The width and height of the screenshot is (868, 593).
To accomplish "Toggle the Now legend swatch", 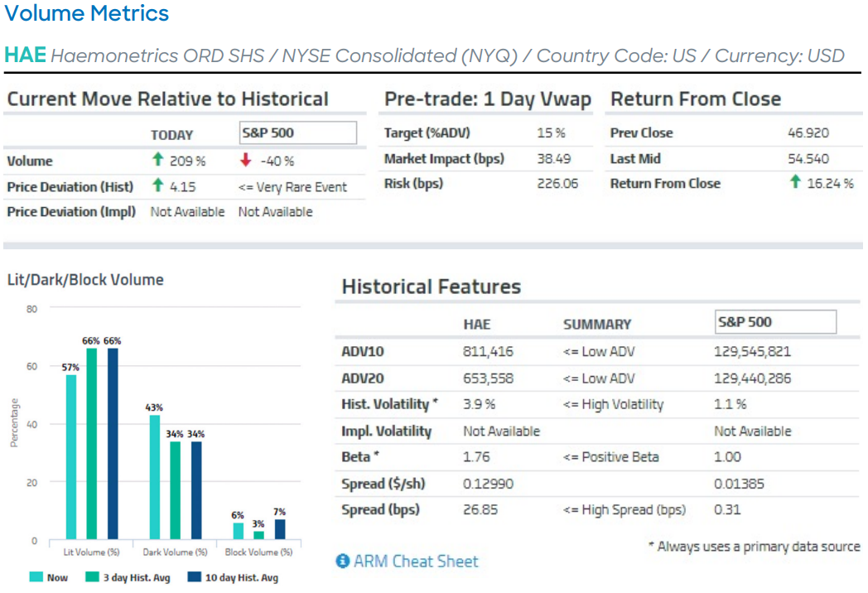I will pos(36,577).
